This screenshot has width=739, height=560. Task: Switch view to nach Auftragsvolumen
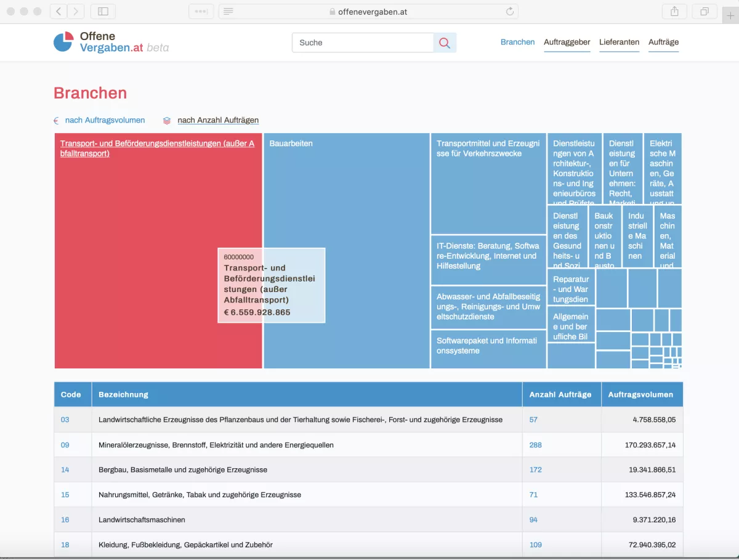106,120
